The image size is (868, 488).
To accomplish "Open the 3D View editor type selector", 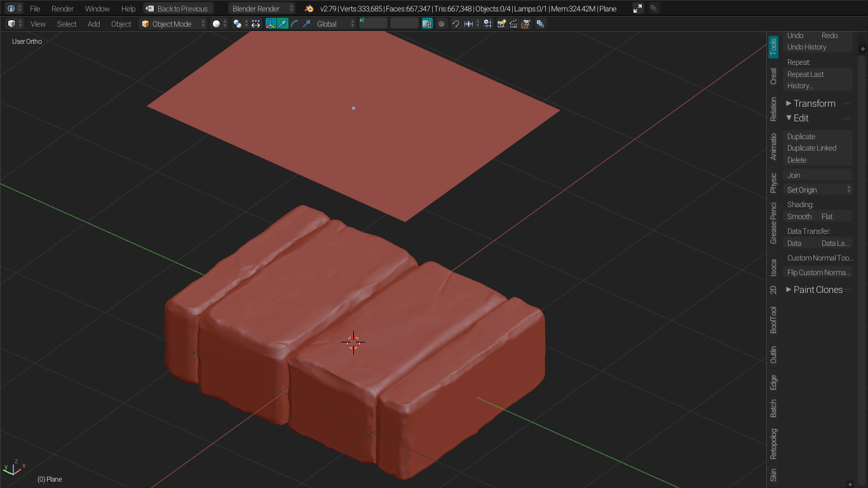I will point(14,24).
